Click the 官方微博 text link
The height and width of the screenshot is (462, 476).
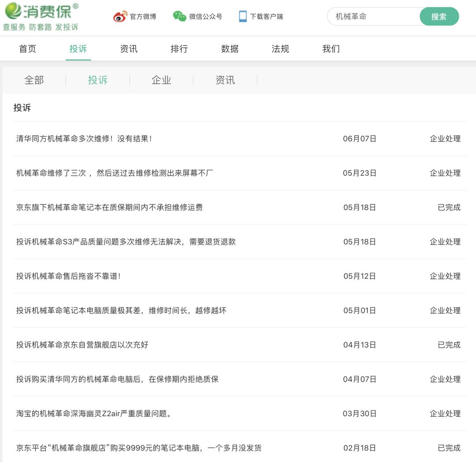[143, 16]
